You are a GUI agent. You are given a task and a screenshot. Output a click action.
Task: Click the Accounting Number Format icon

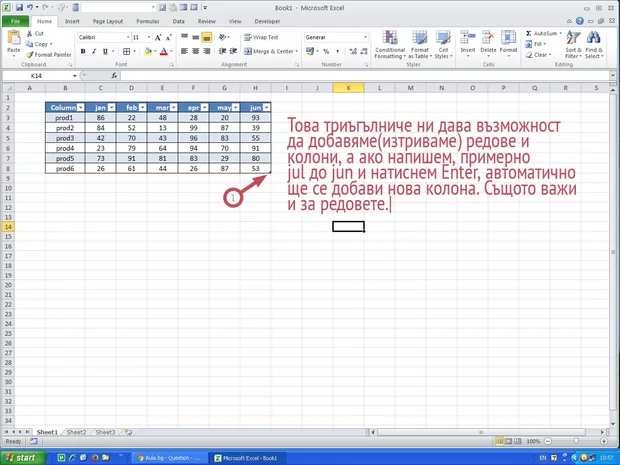[310, 51]
